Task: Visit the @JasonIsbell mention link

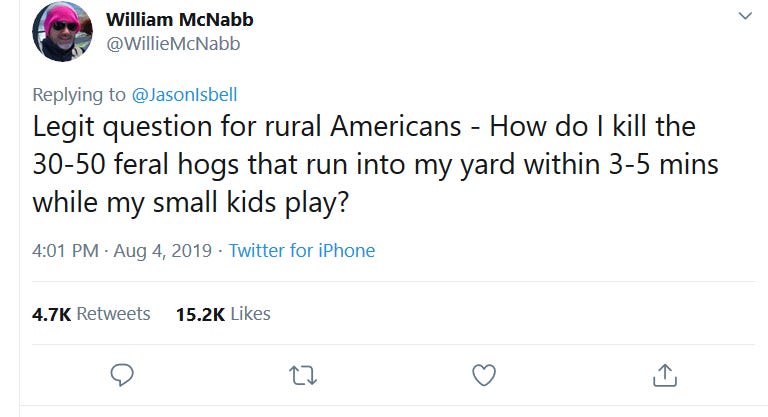Action: click(184, 95)
